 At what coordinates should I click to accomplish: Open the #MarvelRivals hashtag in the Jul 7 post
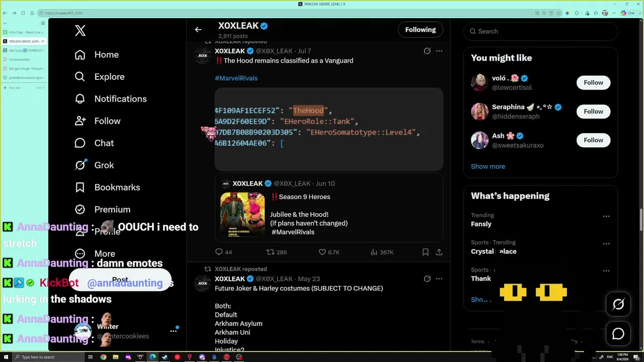click(x=236, y=78)
